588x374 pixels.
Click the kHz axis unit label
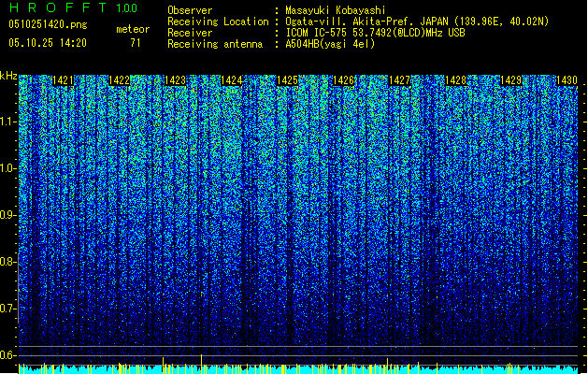click(8, 76)
